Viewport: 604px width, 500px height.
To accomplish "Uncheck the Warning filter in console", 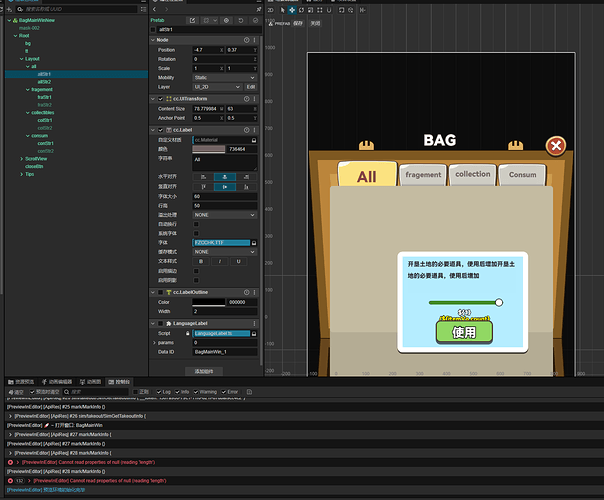I will point(196,392).
